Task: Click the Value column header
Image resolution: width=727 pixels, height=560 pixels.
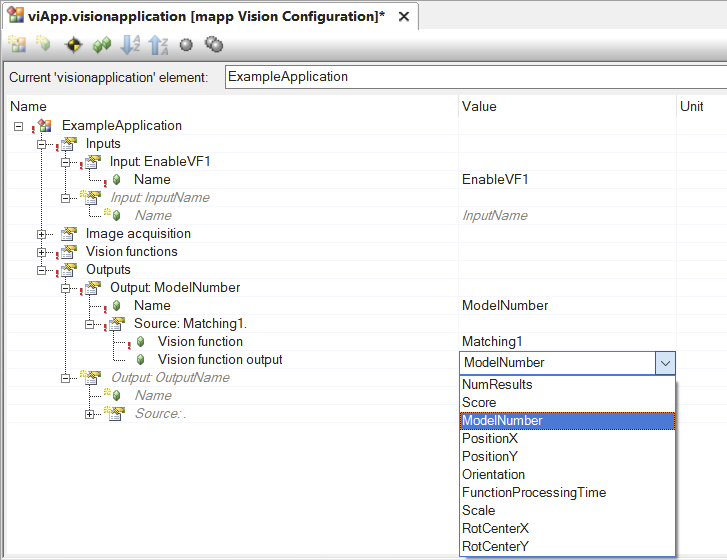Action: click(x=568, y=107)
